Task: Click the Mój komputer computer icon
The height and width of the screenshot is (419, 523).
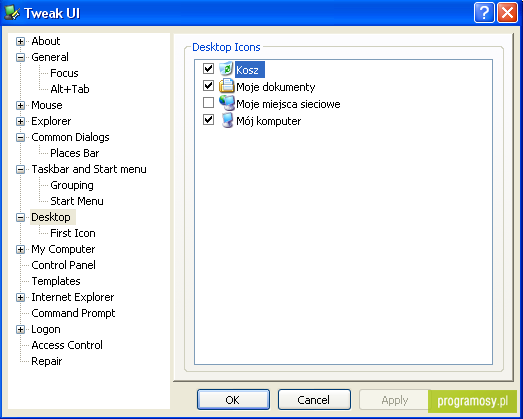Action: coord(227,120)
